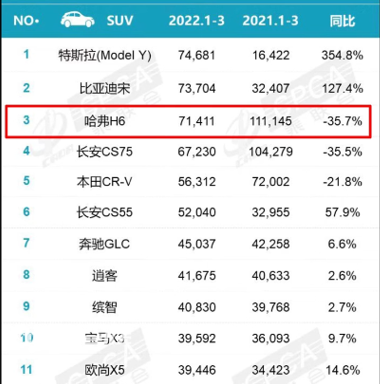
Task: Click the SUV car icon in header
Action: coord(77,20)
